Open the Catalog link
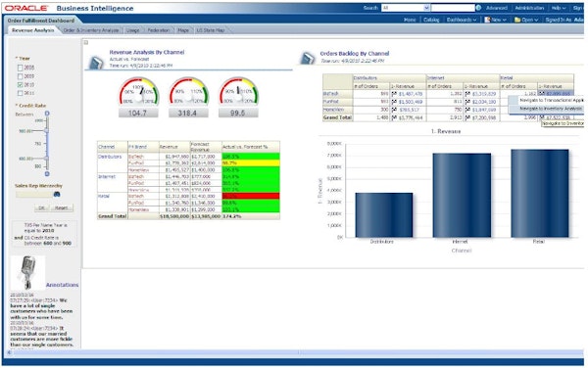588x368 pixels. [x=431, y=20]
